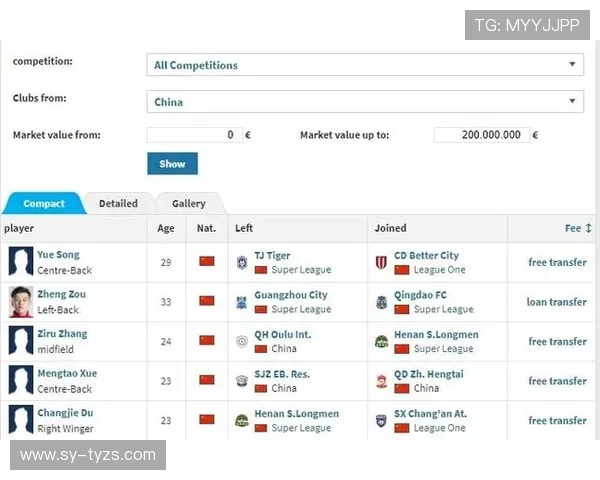Open Zheng Zou's player photo
This screenshot has height=480, width=600.
pyautogui.click(x=20, y=302)
